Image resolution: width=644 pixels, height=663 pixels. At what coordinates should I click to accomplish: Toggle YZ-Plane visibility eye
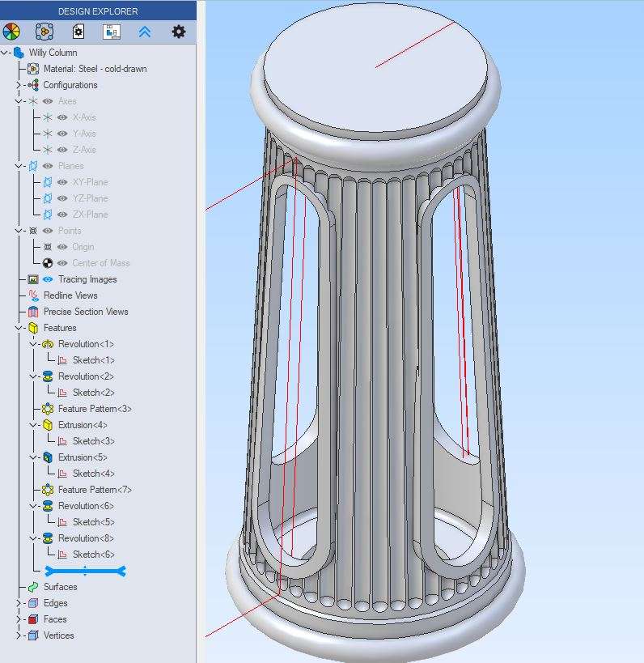tap(62, 198)
